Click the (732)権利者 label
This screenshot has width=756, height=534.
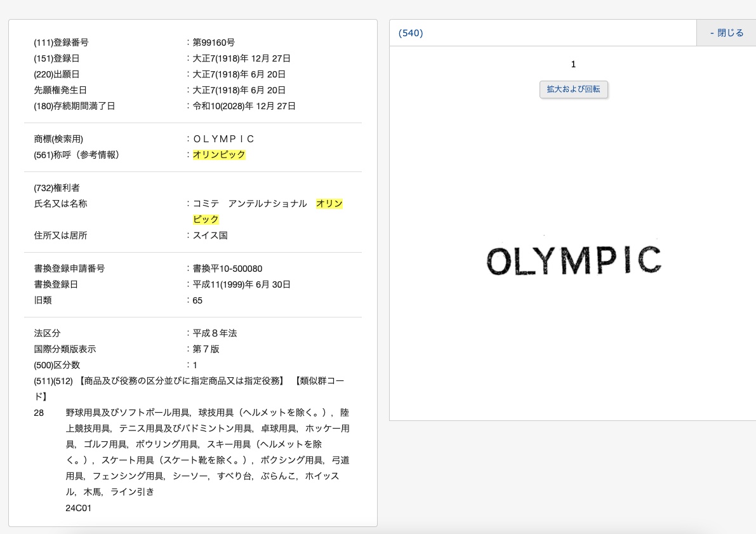[57, 188]
